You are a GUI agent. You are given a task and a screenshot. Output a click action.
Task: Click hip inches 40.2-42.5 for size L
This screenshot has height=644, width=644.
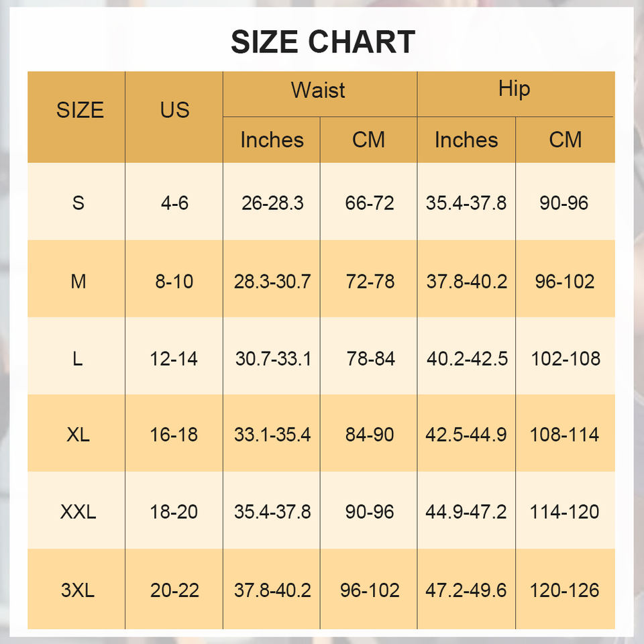pos(467,359)
